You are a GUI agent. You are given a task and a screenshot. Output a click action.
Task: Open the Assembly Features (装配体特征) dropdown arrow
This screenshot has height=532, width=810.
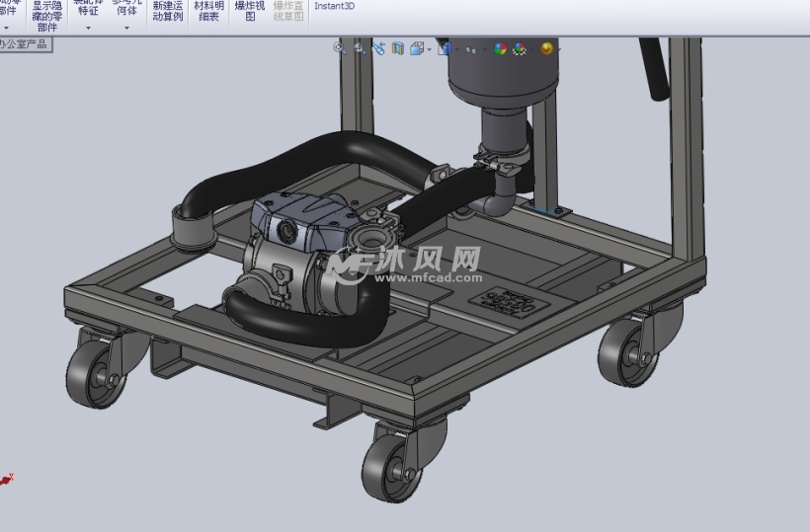(88, 28)
